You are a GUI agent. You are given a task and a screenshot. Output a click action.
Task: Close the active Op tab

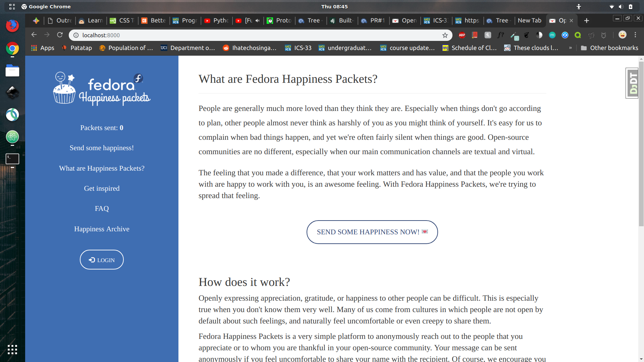click(571, 21)
